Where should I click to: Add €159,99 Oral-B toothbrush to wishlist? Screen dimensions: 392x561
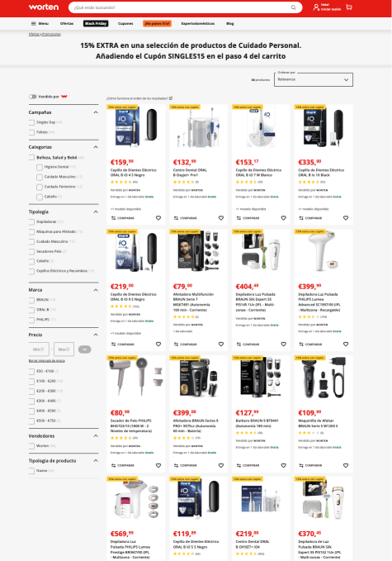click(x=158, y=218)
